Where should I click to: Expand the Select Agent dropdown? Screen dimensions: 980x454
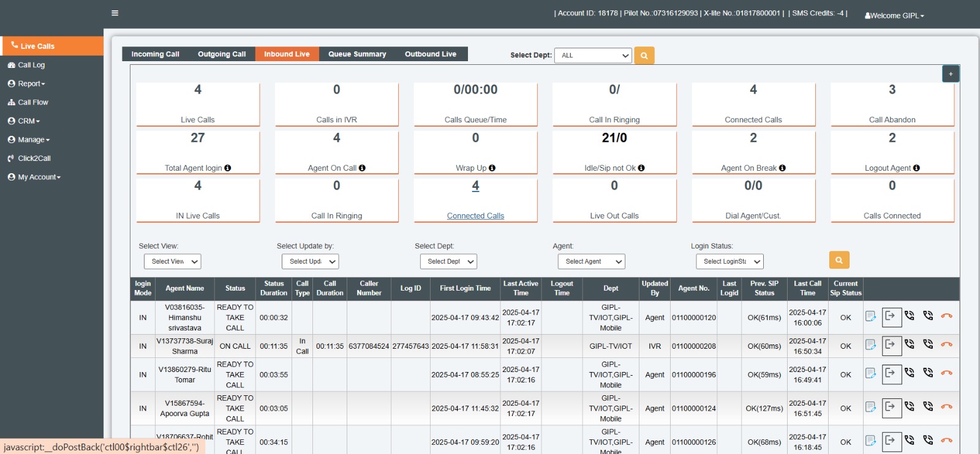click(x=591, y=262)
